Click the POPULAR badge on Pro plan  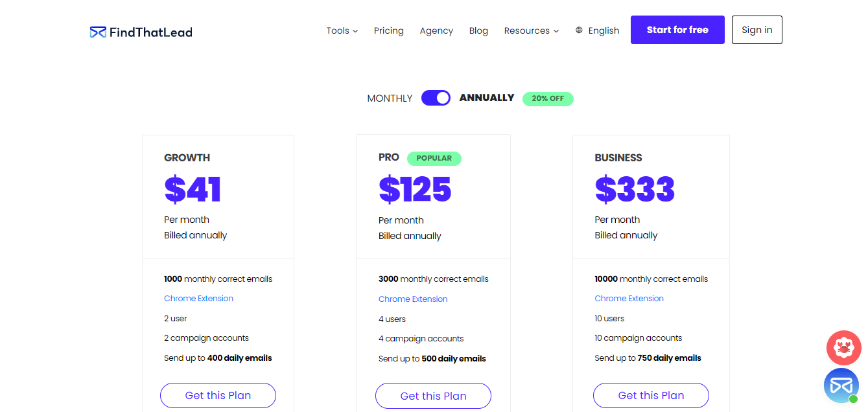coord(434,158)
